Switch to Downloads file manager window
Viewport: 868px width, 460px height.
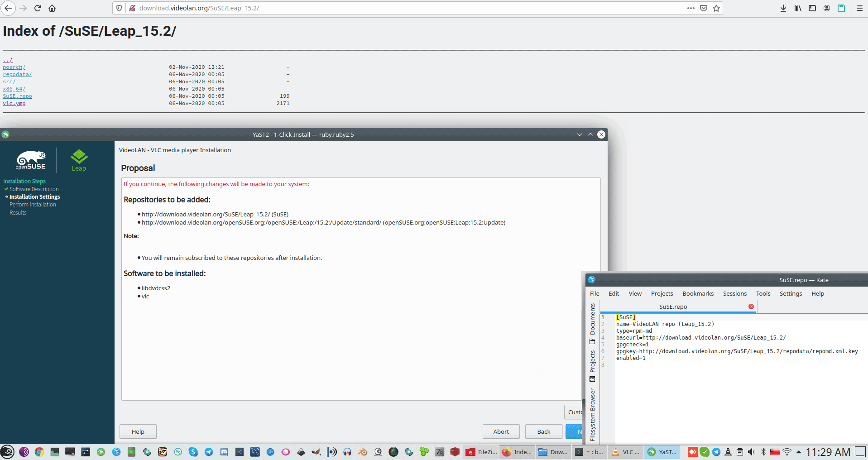tap(553, 452)
